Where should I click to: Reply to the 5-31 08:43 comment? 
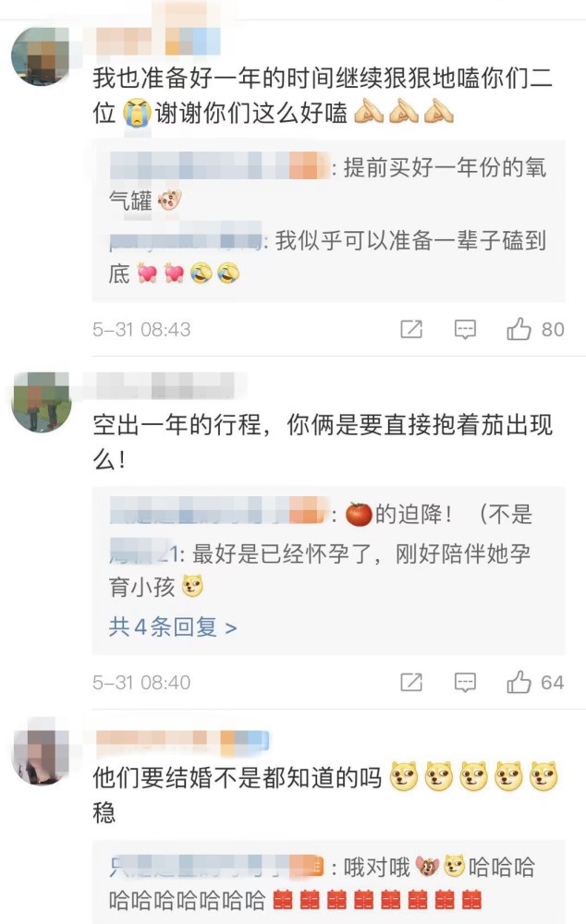(465, 329)
